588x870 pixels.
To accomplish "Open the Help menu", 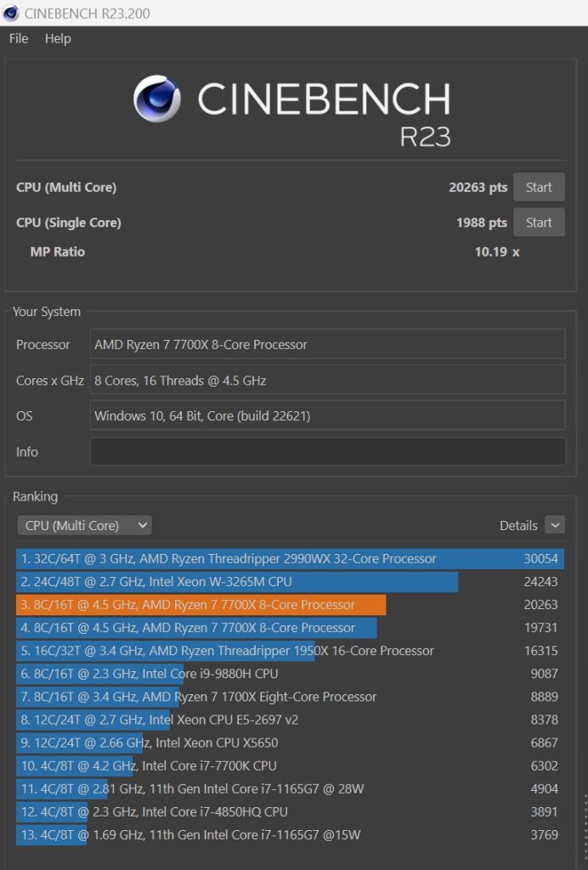I will 58,38.
